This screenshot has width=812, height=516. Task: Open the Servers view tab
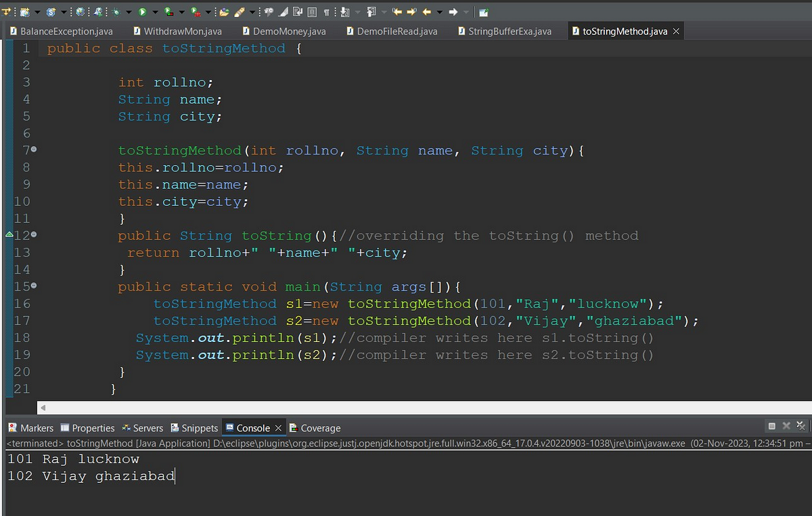click(143, 428)
